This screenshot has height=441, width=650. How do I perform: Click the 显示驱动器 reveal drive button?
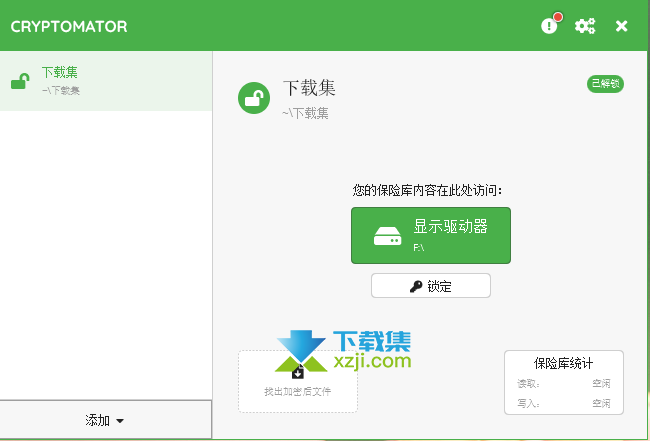(431, 235)
